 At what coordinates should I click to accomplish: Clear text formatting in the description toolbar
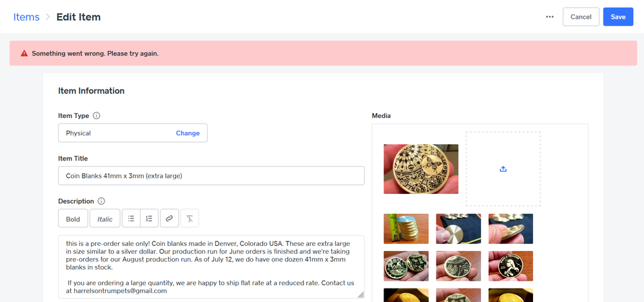190,218
